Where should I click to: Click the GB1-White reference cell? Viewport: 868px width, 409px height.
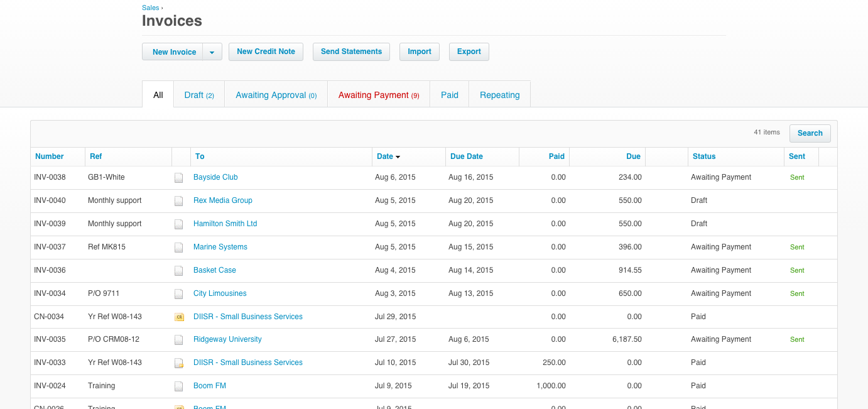point(106,177)
